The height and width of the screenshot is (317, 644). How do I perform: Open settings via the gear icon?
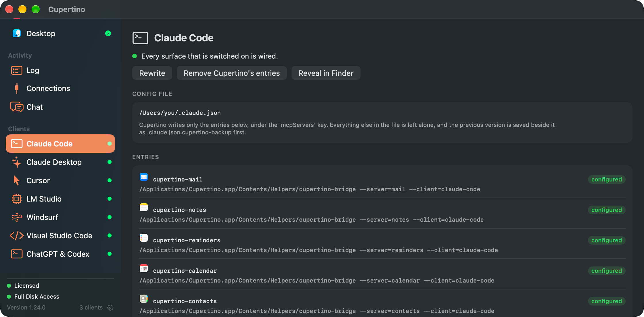tap(110, 308)
